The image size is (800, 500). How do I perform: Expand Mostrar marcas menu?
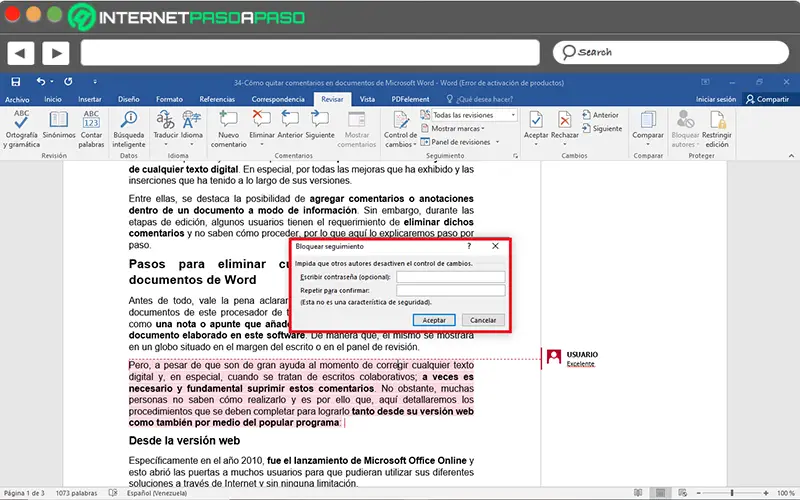453,129
